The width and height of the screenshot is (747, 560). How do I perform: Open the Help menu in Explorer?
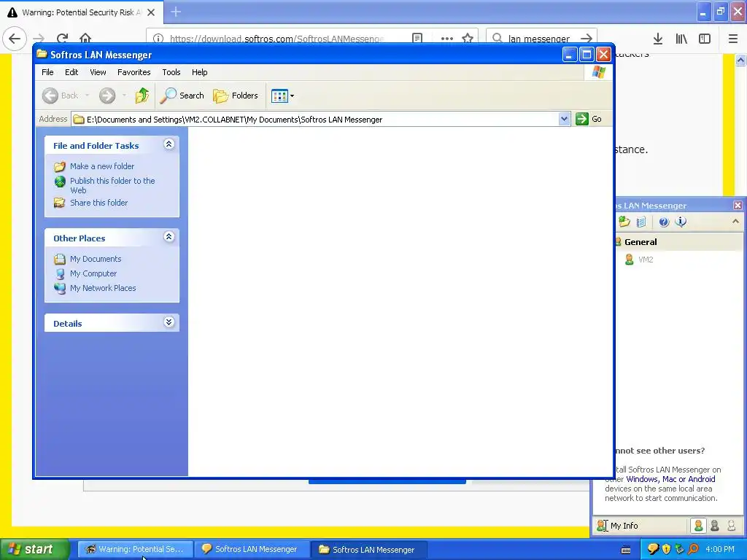(200, 72)
